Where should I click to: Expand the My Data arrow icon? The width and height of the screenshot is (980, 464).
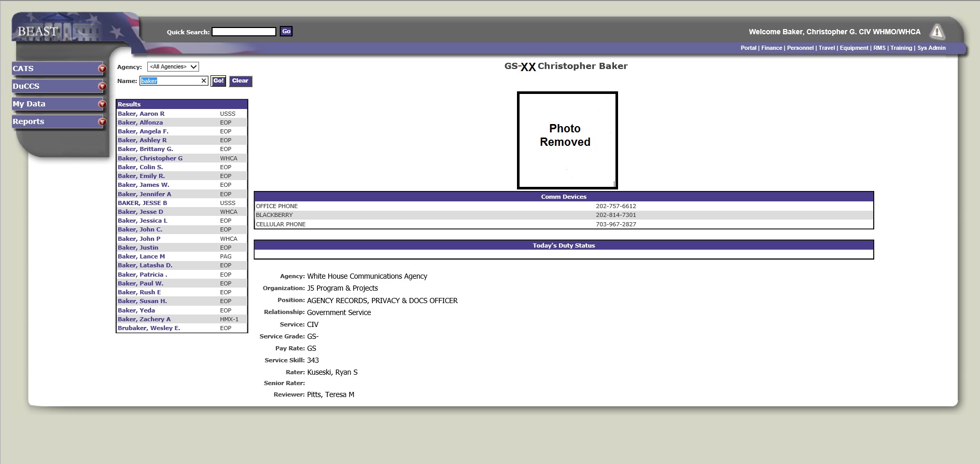pyautogui.click(x=102, y=104)
